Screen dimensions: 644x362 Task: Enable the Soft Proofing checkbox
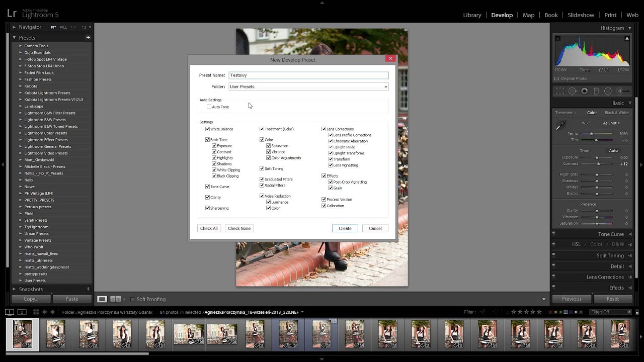[x=132, y=299]
